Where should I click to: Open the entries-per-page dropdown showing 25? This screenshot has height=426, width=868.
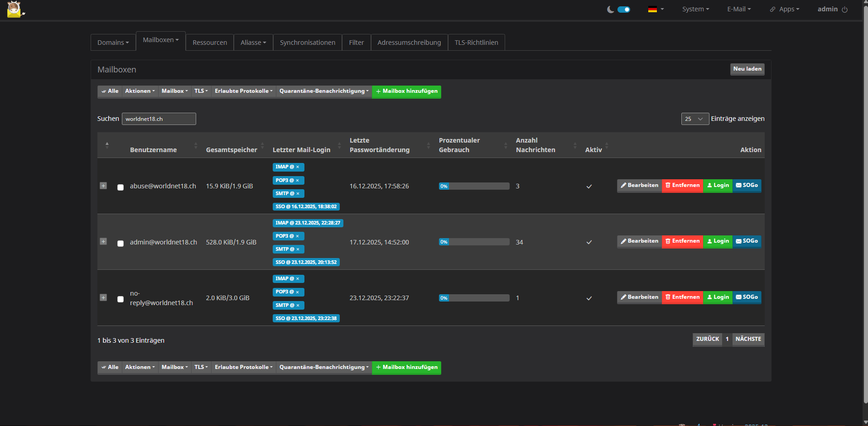[694, 119]
